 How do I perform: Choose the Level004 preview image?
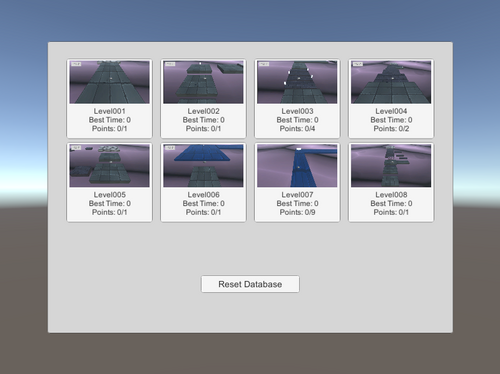[x=391, y=82]
